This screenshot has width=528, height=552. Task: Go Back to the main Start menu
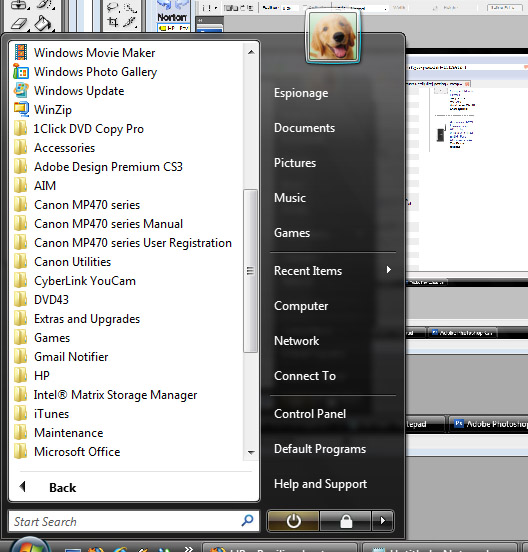point(63,488)
